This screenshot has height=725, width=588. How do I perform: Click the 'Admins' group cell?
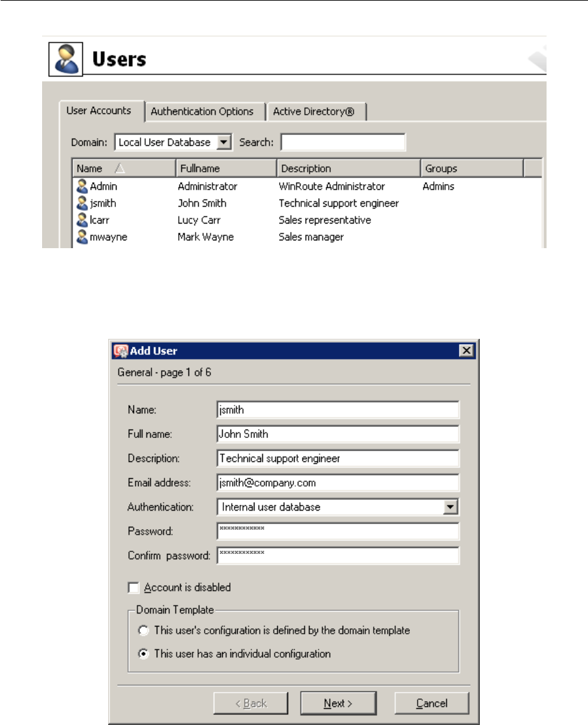pyautogui.click(x=438, y=187)
